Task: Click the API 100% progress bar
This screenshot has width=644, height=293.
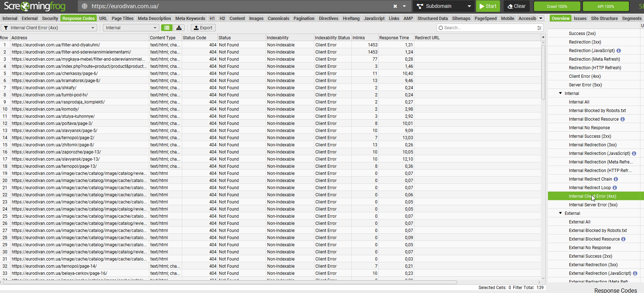Action: click(606, 6)
